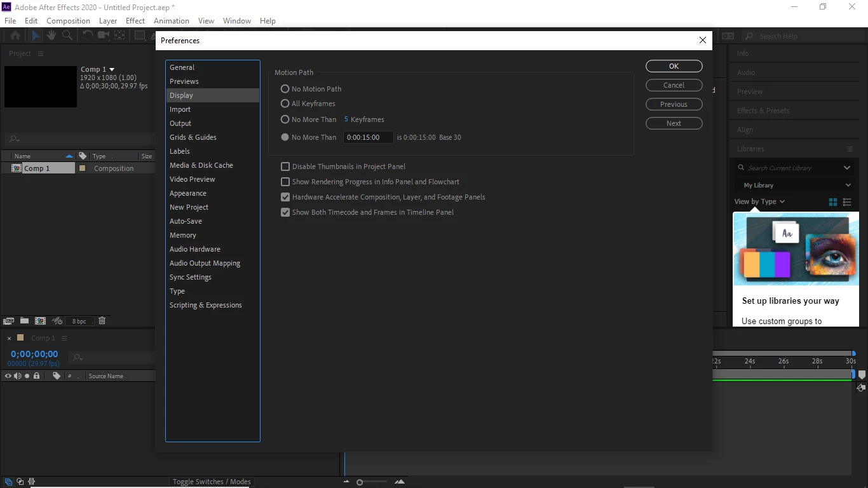Open Project Settings rocket icon

click(x=57, y=321)
